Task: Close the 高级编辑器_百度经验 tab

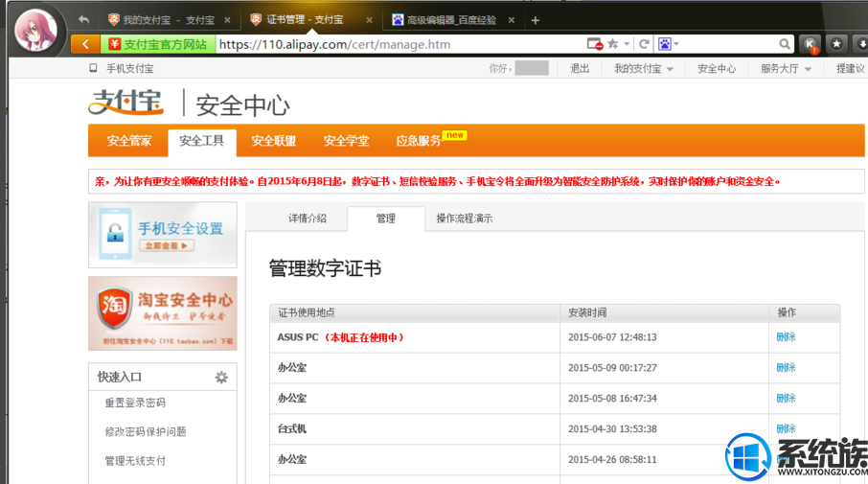Action: tap(512, 20)
